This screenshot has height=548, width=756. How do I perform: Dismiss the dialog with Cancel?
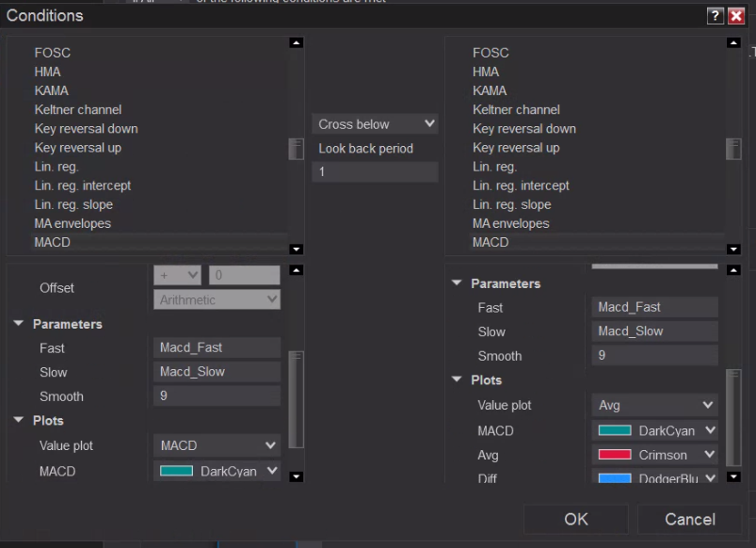[690, 519]
